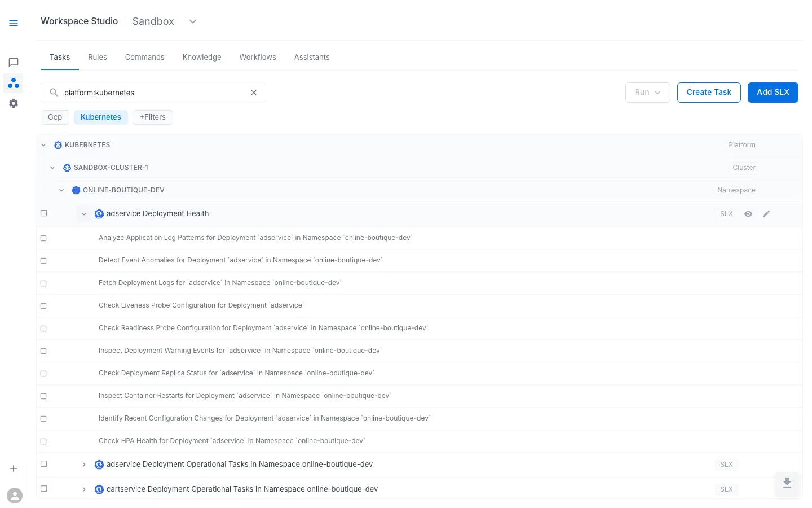This screenshot has height=508, width=812.
Task: Switch to the Workflows tab
Action: (257, 57)
